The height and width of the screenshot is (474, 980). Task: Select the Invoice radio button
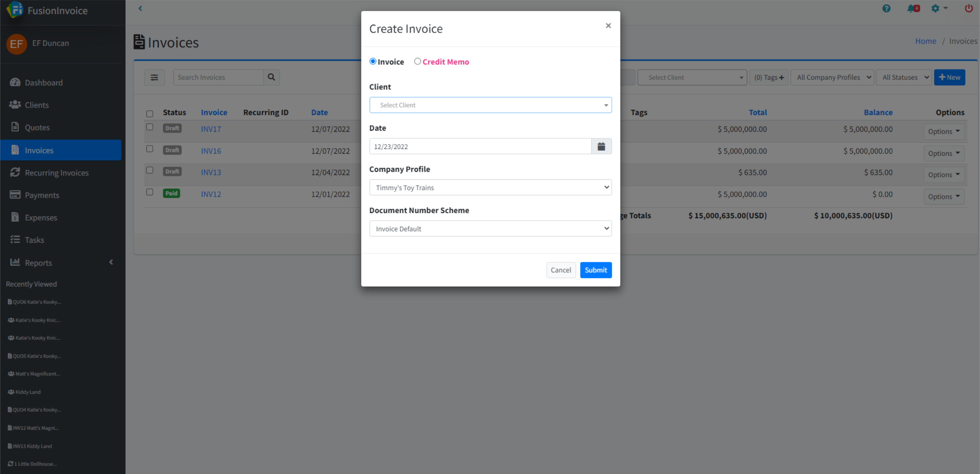pyautogui.click(x=373, y=61)
